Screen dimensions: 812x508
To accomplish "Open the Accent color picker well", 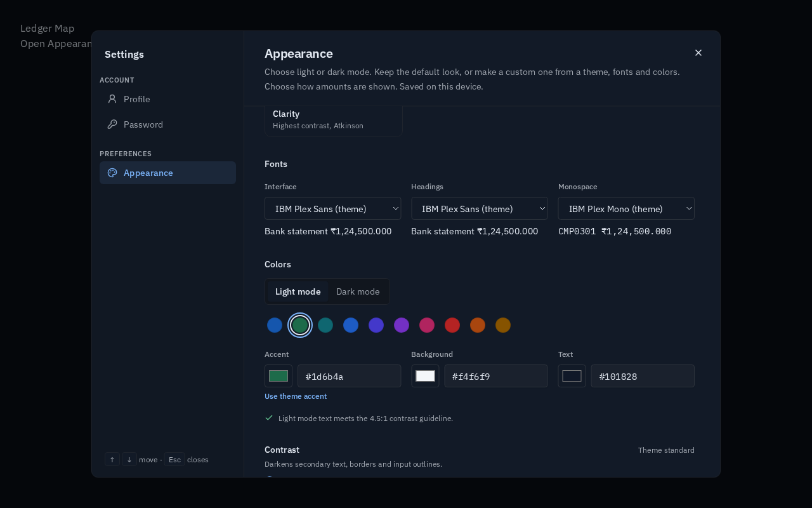I will [x=278, y=376].
